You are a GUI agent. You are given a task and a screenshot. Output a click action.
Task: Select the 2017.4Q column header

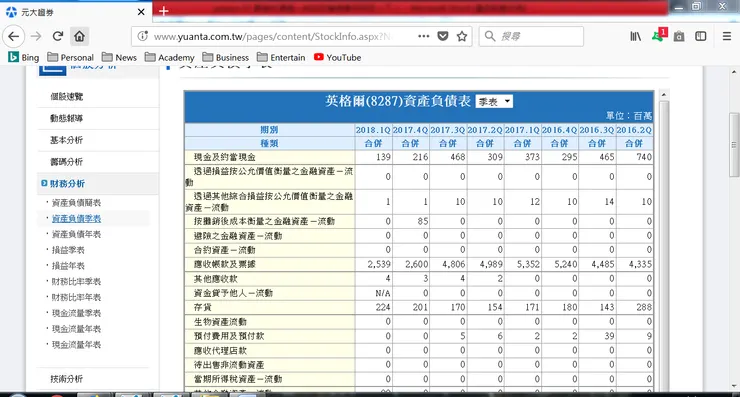pyautogui.click(x=410, y=130)
